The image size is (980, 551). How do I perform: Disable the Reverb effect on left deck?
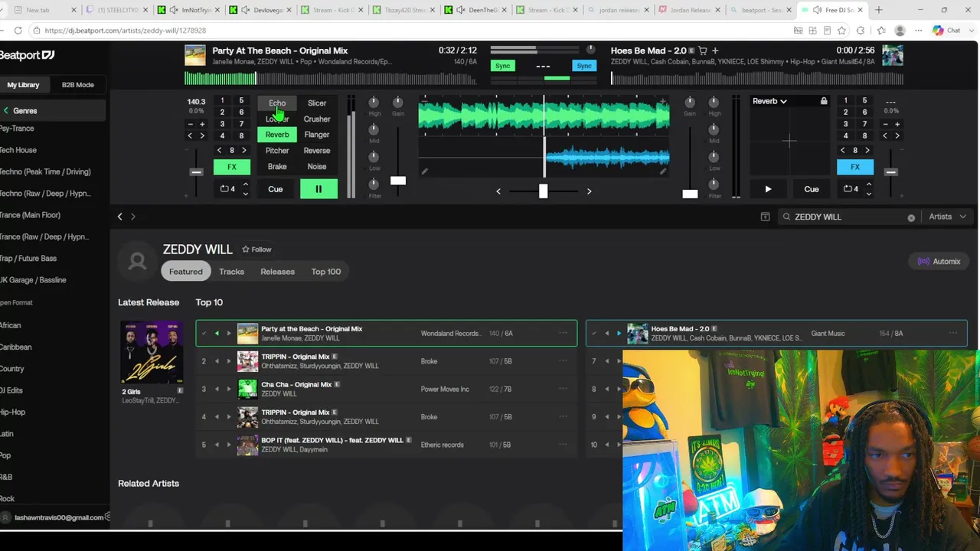pos(277,135)
